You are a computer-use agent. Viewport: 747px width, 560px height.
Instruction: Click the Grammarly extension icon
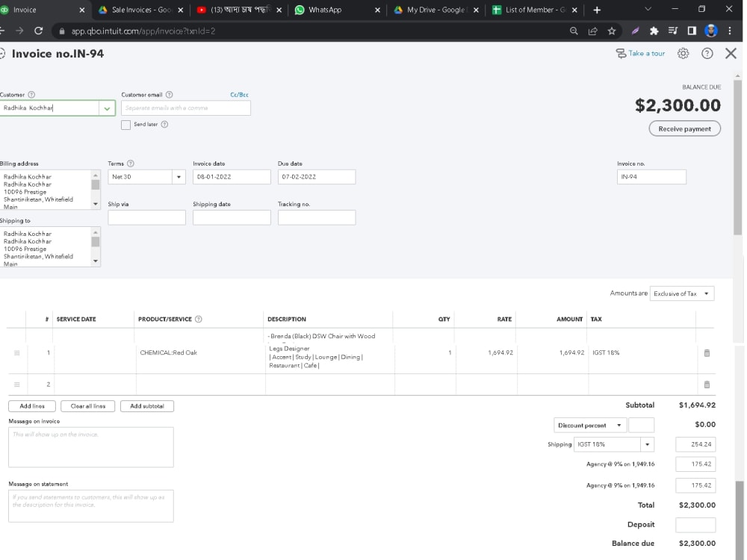635,31
